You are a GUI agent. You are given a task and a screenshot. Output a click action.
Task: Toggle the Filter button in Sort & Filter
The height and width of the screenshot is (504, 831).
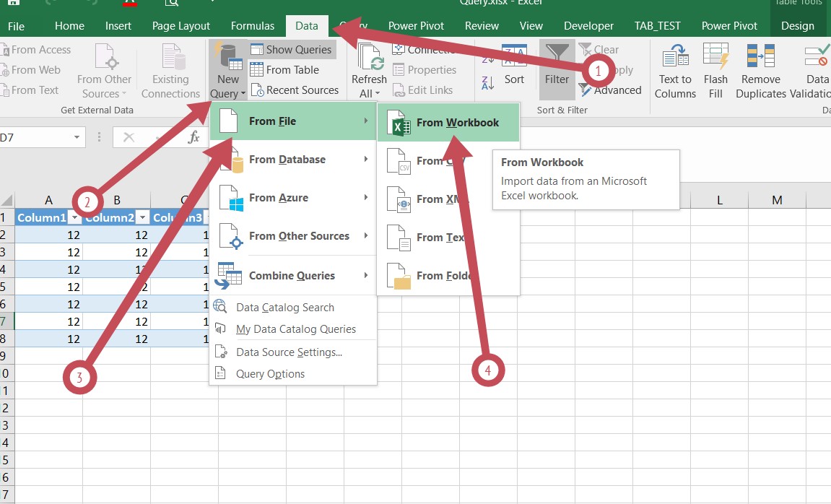click(x=557, y=70)
